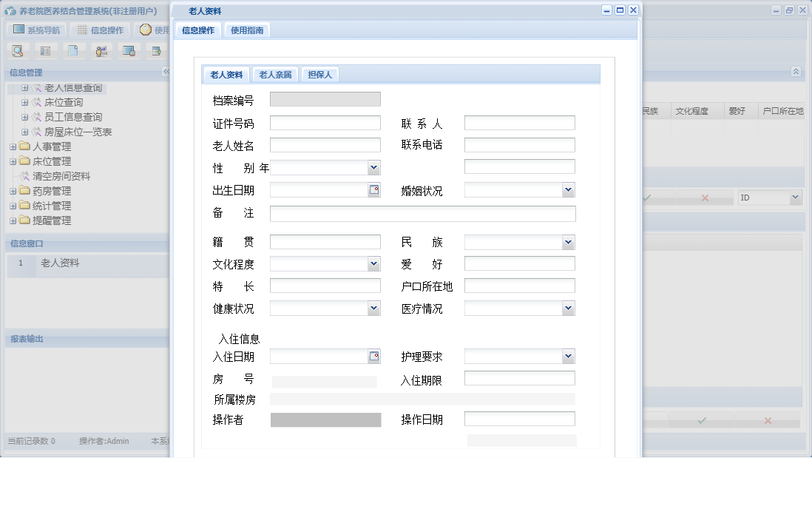The image size is (812, 529).
Task: Switch to the 担保人 tab
Action: pyautogui.click(x=319, y=74)
